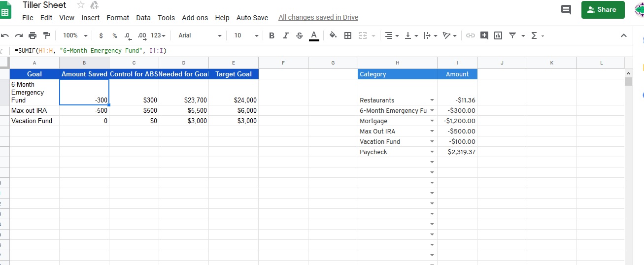Open the View menu

pyautogui.click(x=67, y=18)
